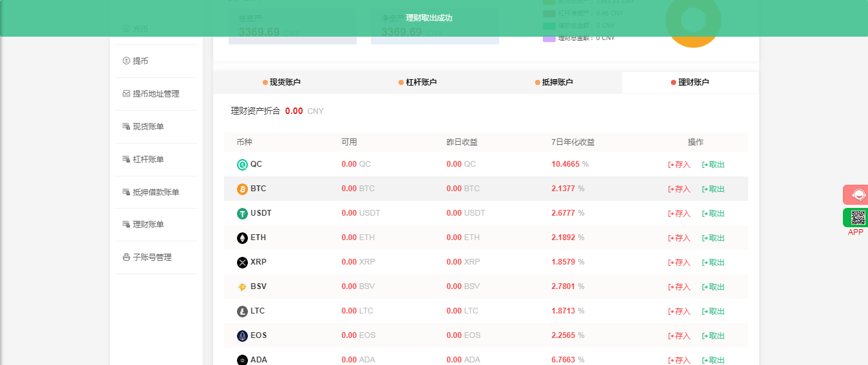Withdraw XRP via 取出

[x=713, y=263]
